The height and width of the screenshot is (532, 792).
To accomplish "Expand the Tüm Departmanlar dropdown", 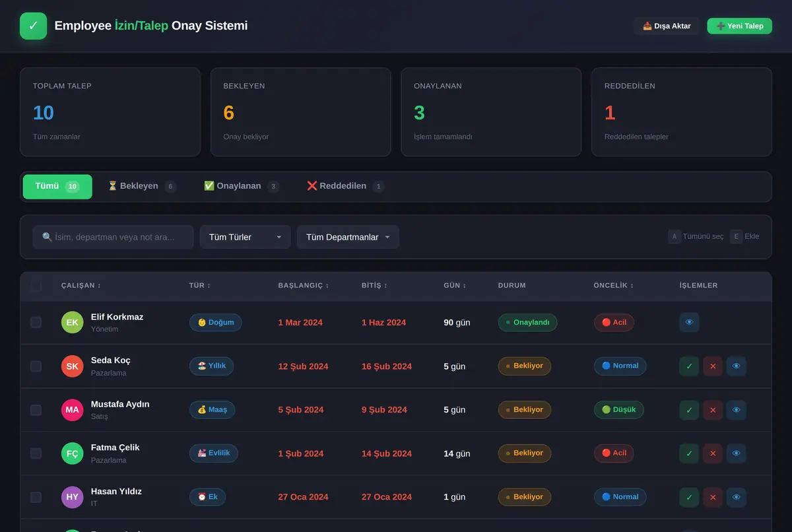I will (348, 237).
